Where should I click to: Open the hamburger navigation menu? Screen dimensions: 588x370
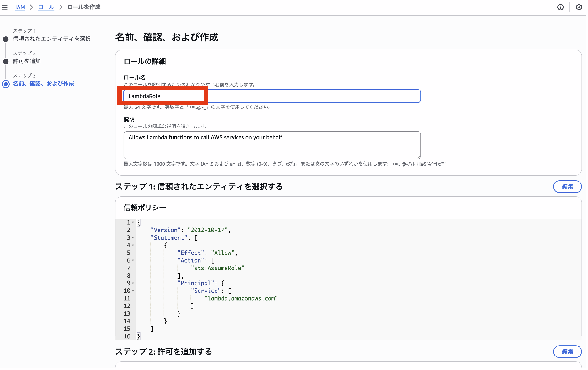click(x=5, y=7)
